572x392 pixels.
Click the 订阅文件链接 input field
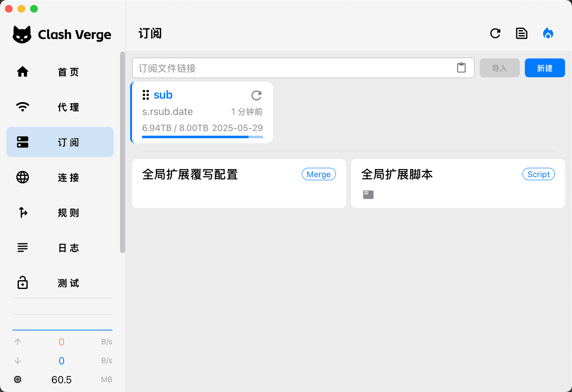tap(293, 68)
